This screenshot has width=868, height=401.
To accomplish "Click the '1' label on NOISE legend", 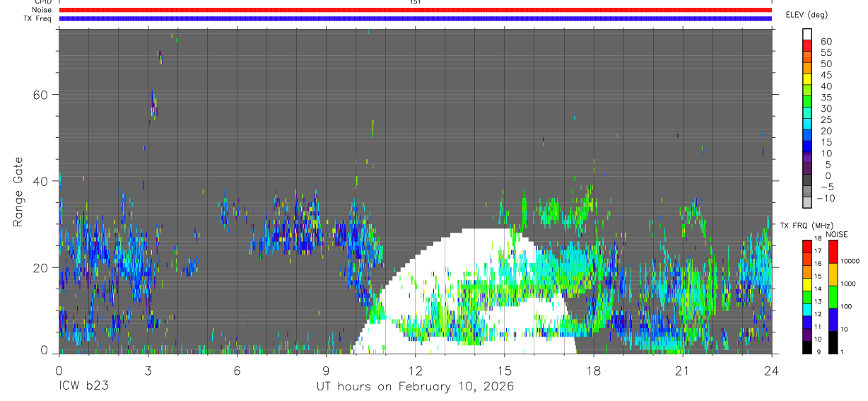I will (x=843, y=351).
